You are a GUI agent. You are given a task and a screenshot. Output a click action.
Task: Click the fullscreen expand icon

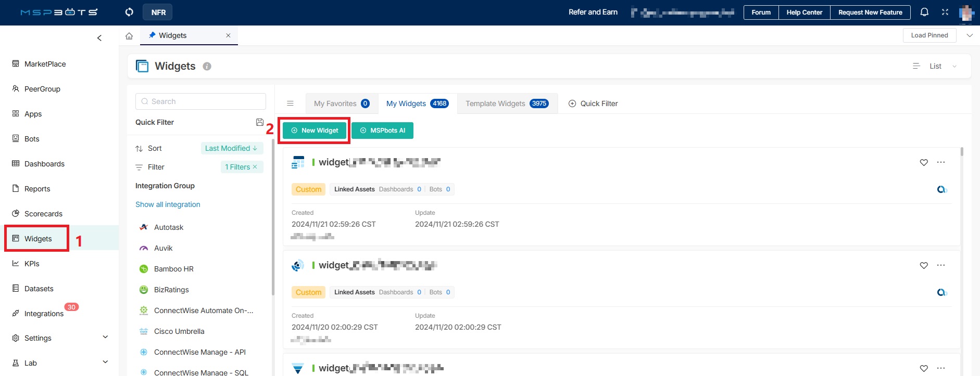945,12
